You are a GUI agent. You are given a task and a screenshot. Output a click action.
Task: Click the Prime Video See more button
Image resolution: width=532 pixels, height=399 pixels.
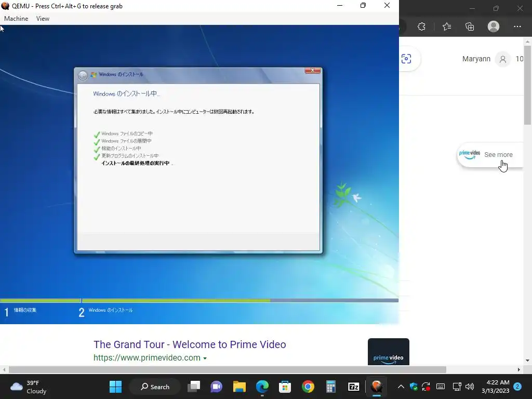pos(490,154)
